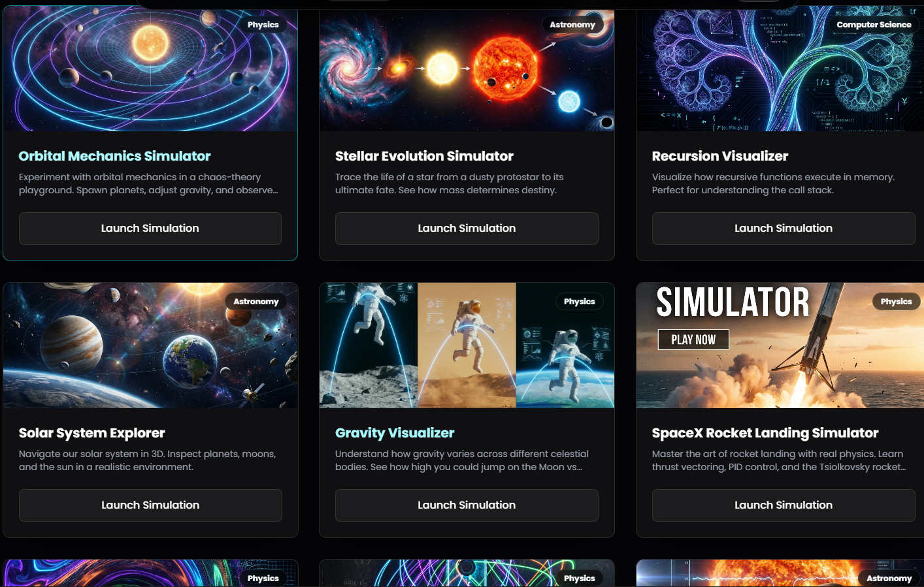This screenshot has height=587, width=924.
Task: Launch the Stellar Evolution Simulator
Action: [x=467, y=229]
